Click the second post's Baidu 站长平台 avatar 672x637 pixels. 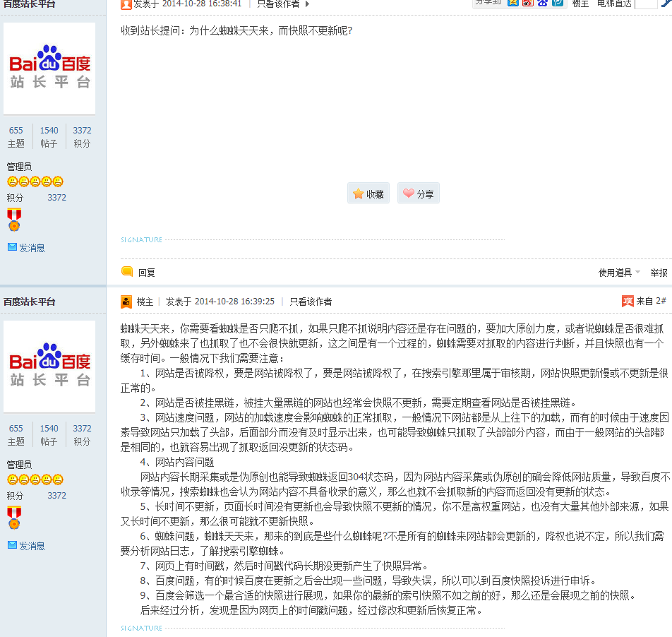click(x=49, y=367)
